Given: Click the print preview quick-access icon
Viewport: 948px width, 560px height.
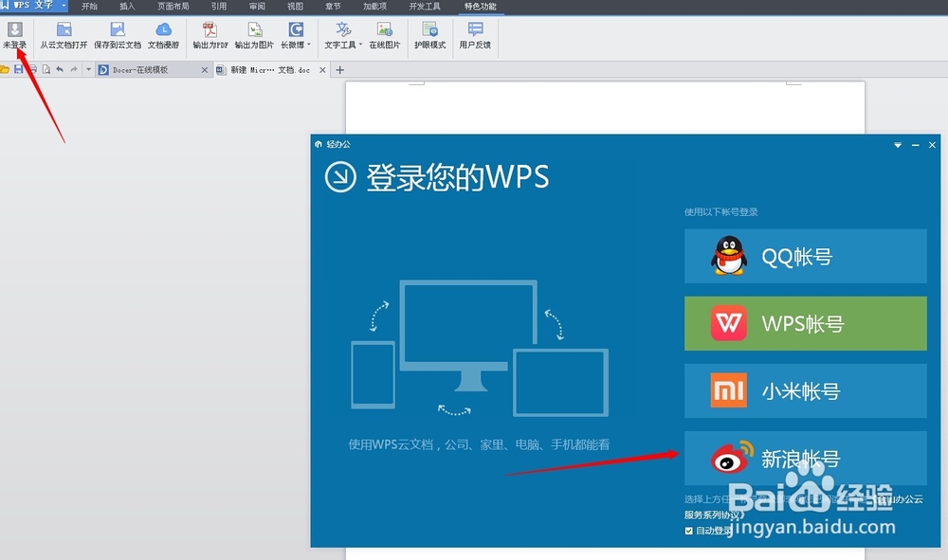Looking at the screenshot, I should [46, 69].
